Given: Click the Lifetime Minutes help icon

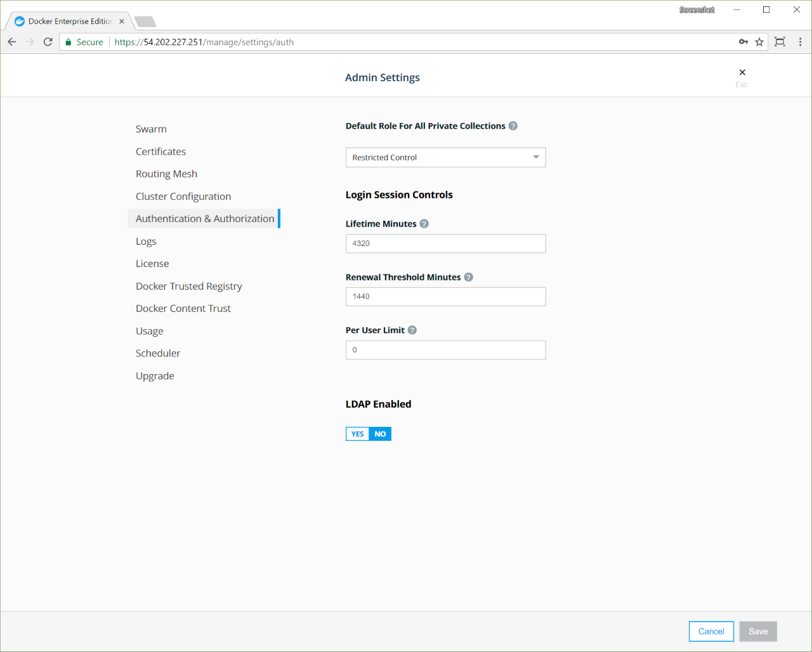Looking at the screenshot, I should [424, 224].
